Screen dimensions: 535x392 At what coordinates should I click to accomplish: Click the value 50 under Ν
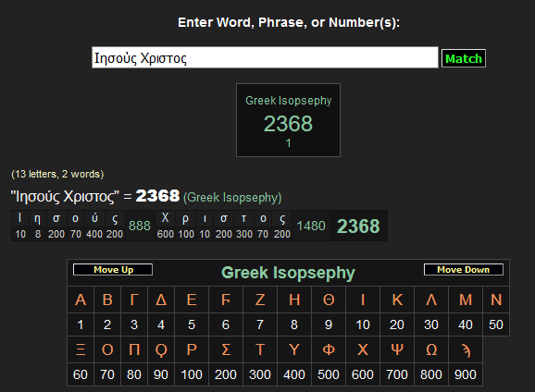coord(496,325)
